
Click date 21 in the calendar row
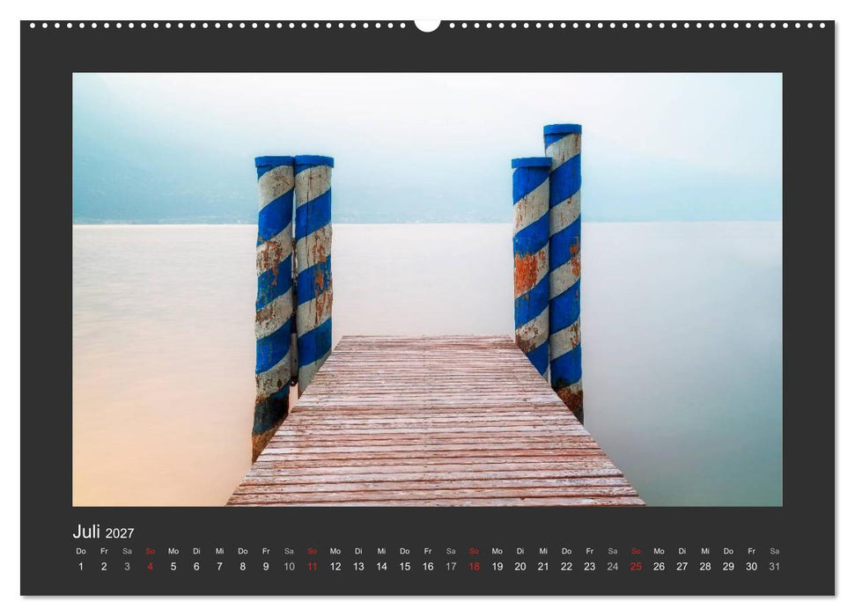(x=543, y=567)
